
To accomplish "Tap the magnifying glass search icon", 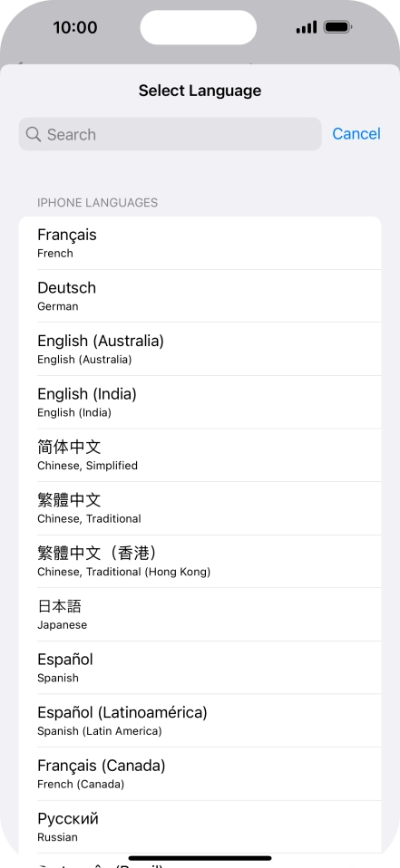I will tap(34, 134).
